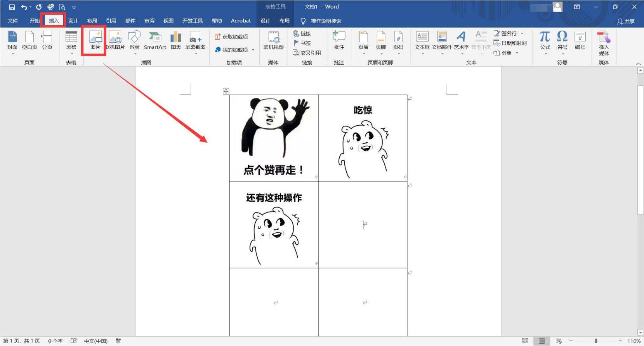This screenshot has width=644, height=346.
Task: Switch to Read Mode view
Action: [525, 341]
